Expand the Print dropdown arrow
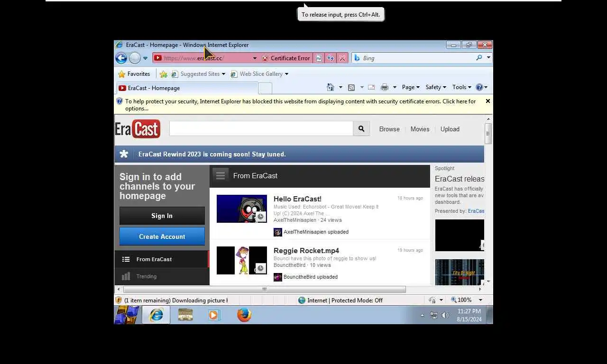This screenshot has height=364, width=607. coord(394,87)
